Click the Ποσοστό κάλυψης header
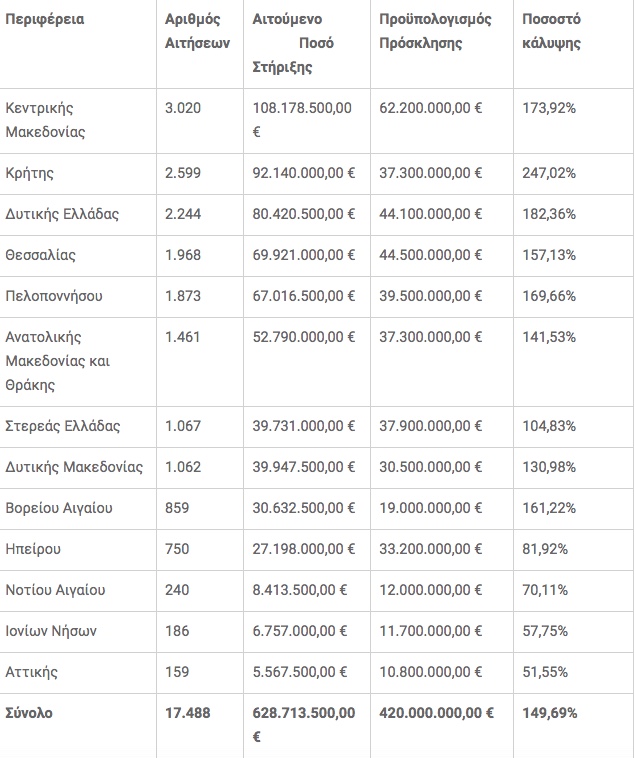Image resolution: width=634 pixels, height=758 pixels. (x=551, y=31)
